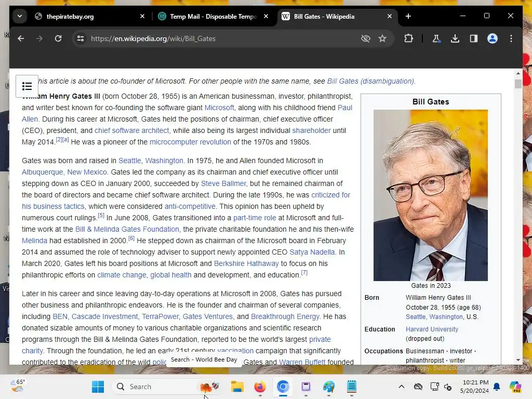
Task: Close the Bill Gates Wikipedia tab
Action: point(390,16)
